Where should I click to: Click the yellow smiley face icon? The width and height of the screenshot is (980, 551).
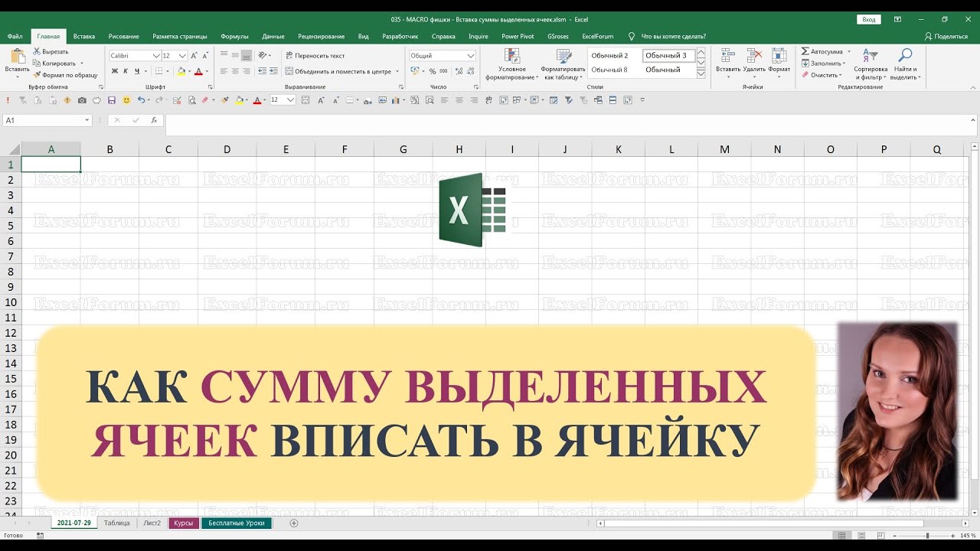coord(126,100)
